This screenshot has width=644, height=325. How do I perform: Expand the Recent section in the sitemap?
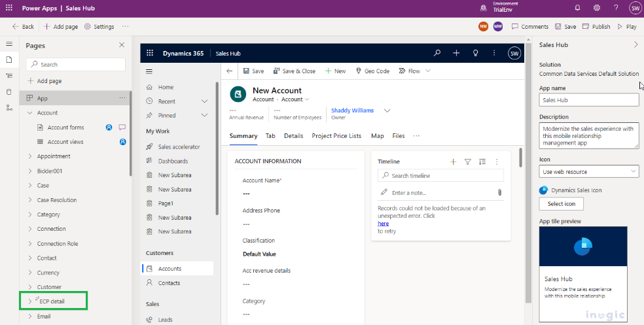[x=204, y=101]
